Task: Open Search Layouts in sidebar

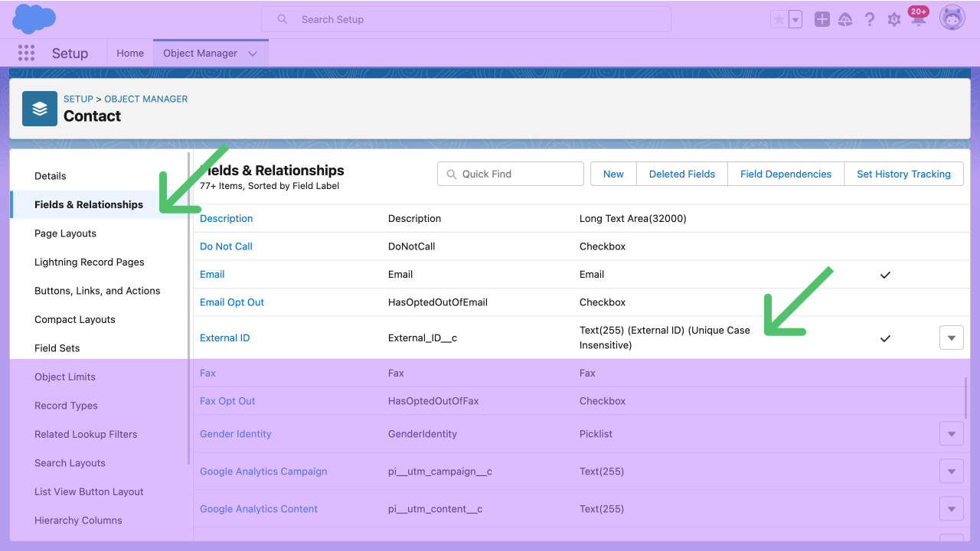Action: point(70,463)
